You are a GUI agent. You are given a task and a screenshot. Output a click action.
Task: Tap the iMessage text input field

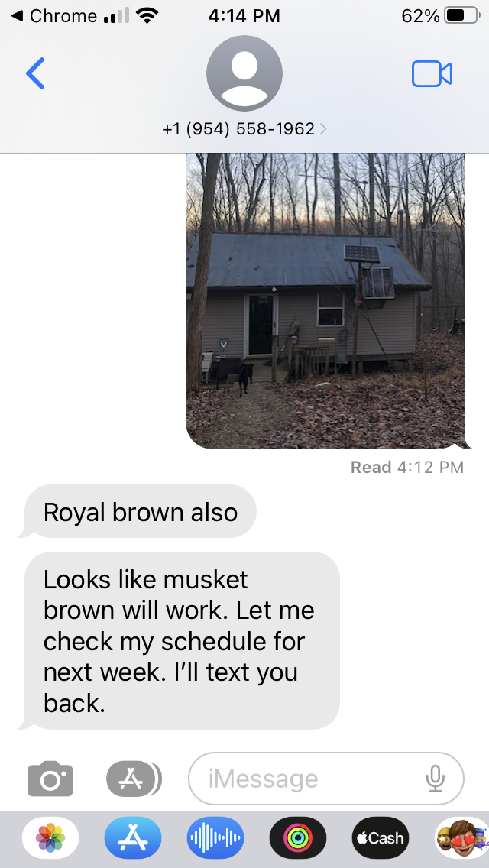326,779
